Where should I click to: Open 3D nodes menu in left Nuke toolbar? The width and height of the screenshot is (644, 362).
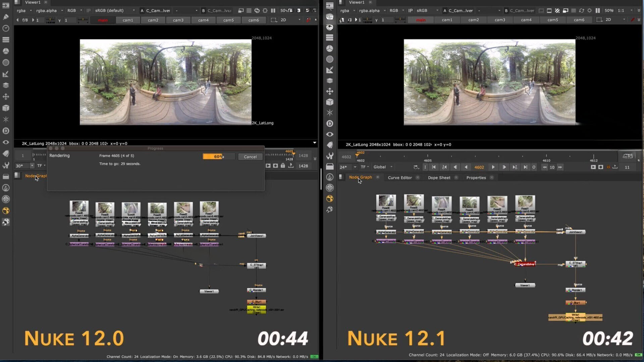(6, 108)
